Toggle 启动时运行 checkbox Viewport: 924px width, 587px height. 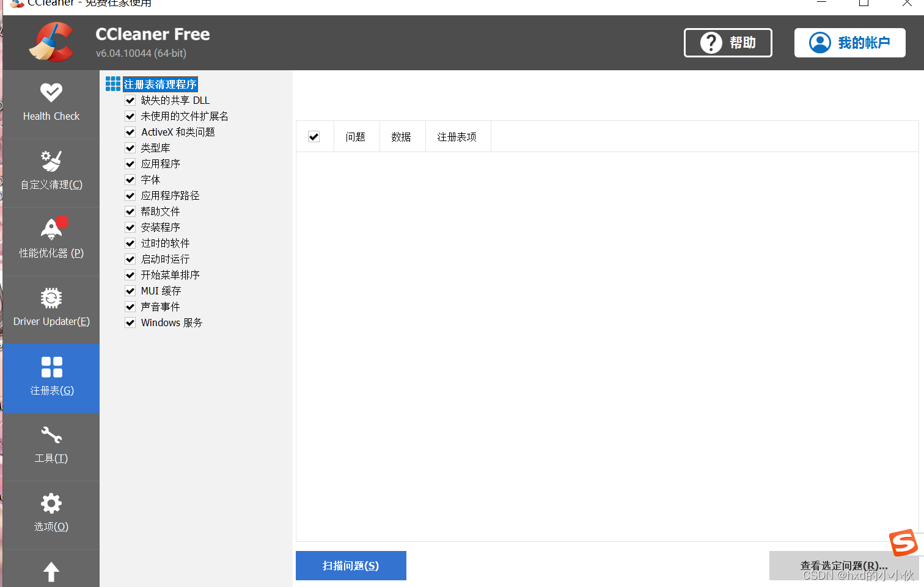pos(130,259)
